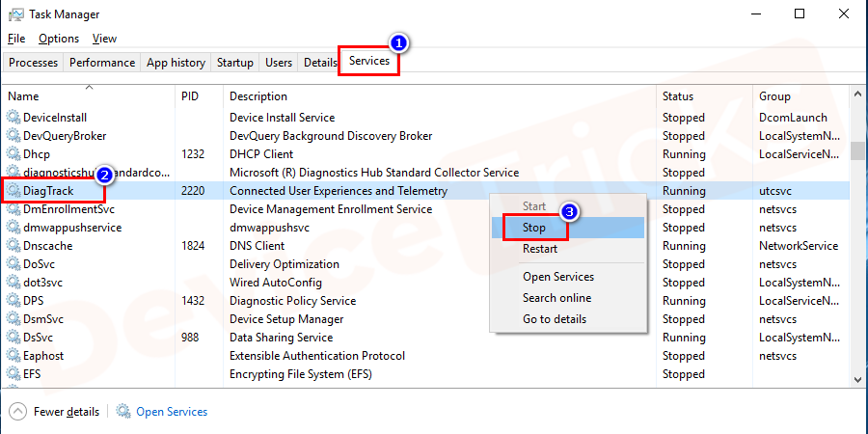
Task: Click the greyed Start context menu entry
Action: pyautogui.click(x=568, y=206)
